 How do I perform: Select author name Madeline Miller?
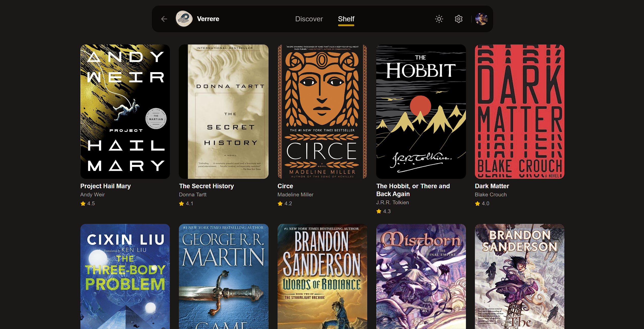coord(295,195)
